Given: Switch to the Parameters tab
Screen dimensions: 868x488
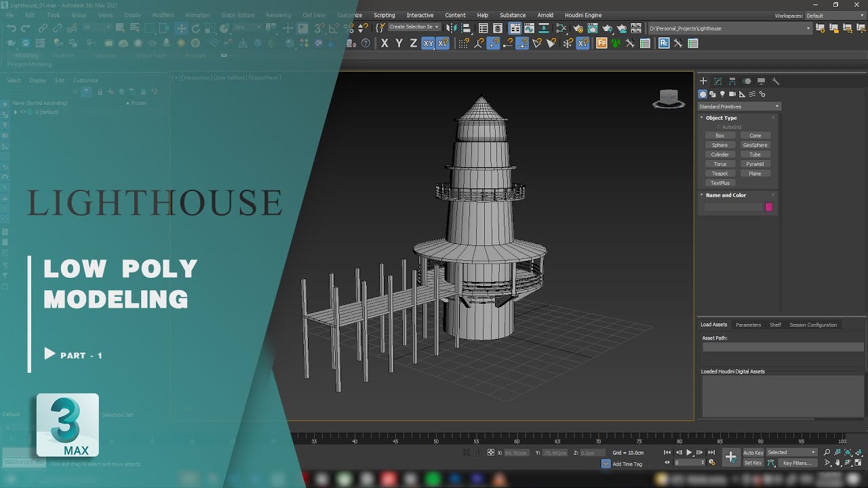Looking at the screenshot, I should coord(748,325).
